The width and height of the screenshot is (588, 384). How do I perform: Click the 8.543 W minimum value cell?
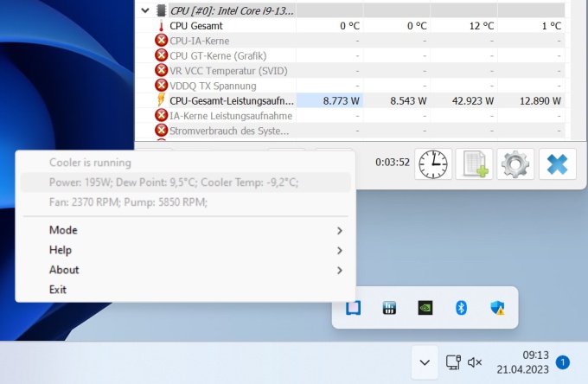[x=397, y=100]
